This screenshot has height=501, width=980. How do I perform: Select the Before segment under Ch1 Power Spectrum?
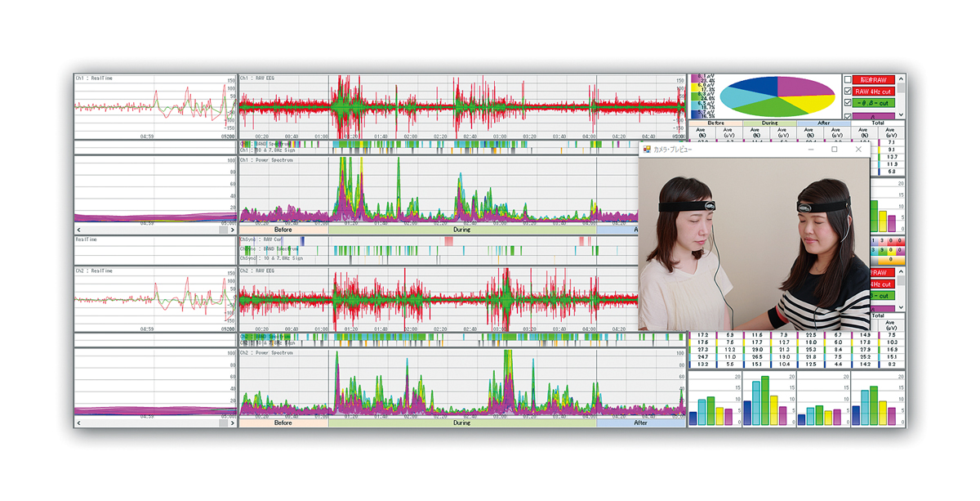click(283, 230)
